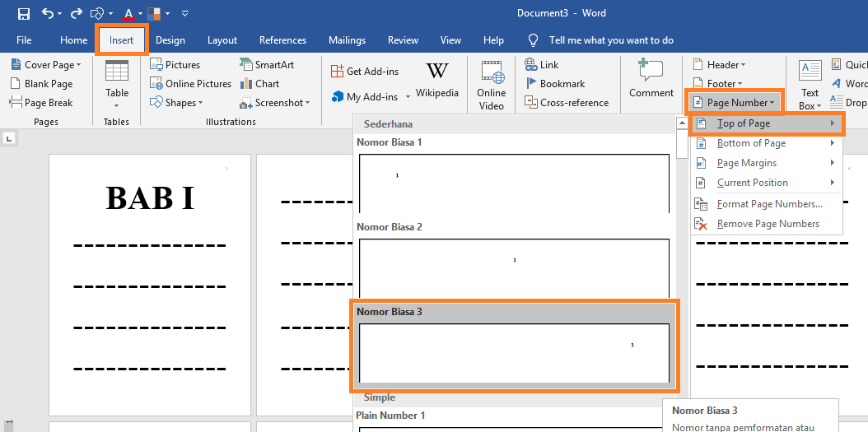Add a new Comment

coord(651,79)
